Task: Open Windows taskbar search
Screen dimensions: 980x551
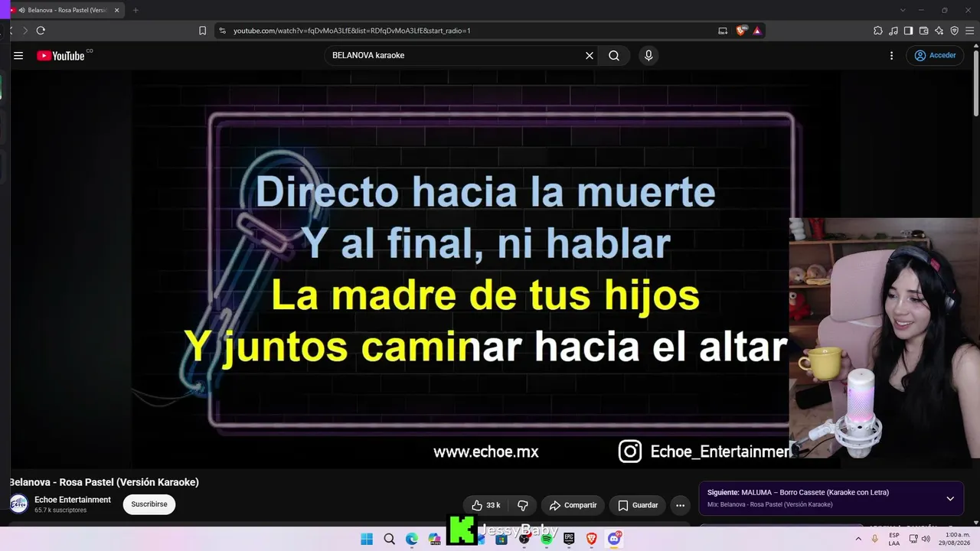Action: click(389, 539)
